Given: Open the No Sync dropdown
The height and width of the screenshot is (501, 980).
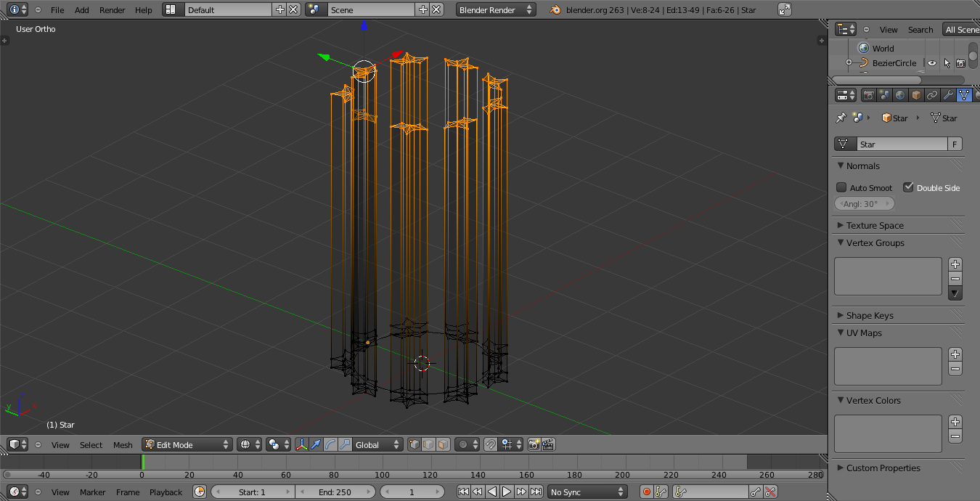Looking at the screenshot, I should [587, 492].
